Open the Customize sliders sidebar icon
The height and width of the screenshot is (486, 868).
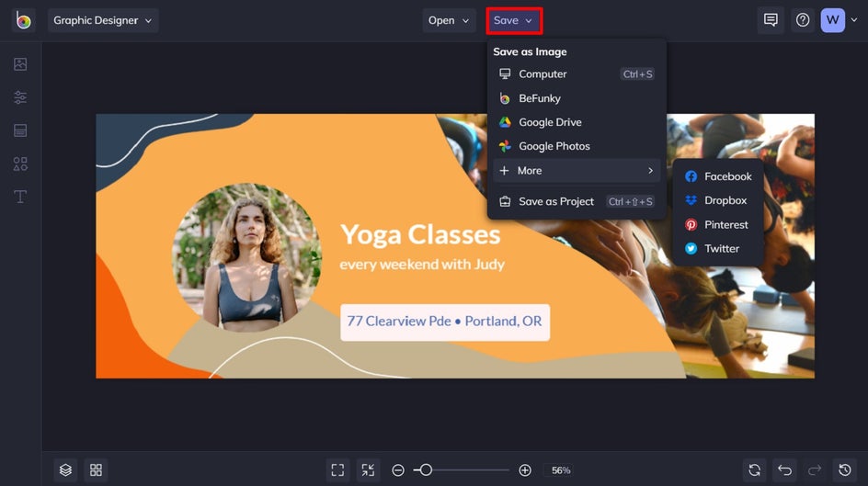(20, 97)
